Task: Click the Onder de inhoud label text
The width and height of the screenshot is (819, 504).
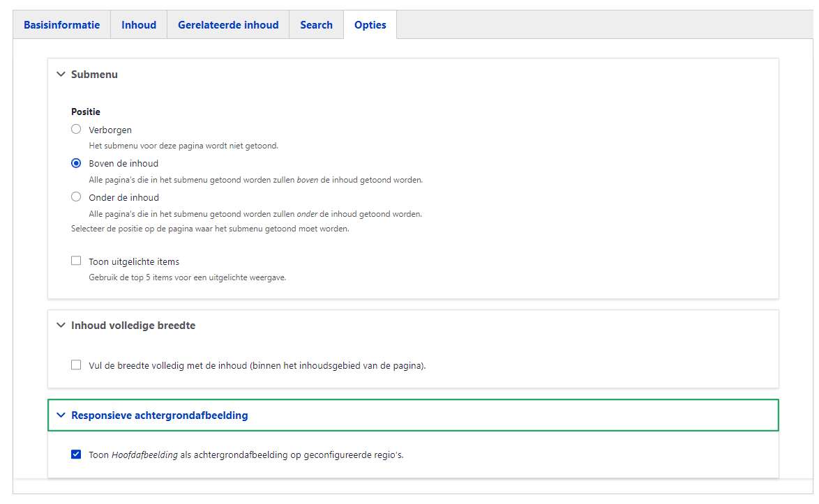Action: (123, 197)
